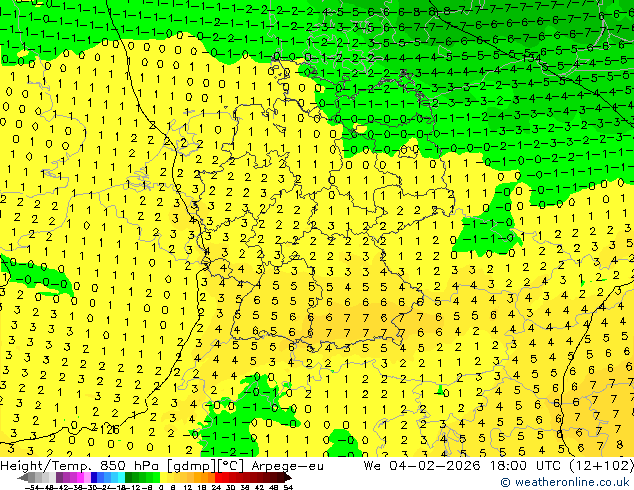The image size is (634, 490).
Task: Click the dark right arrow of color legend
Action: pyautogui.click(x=288, y=477)
